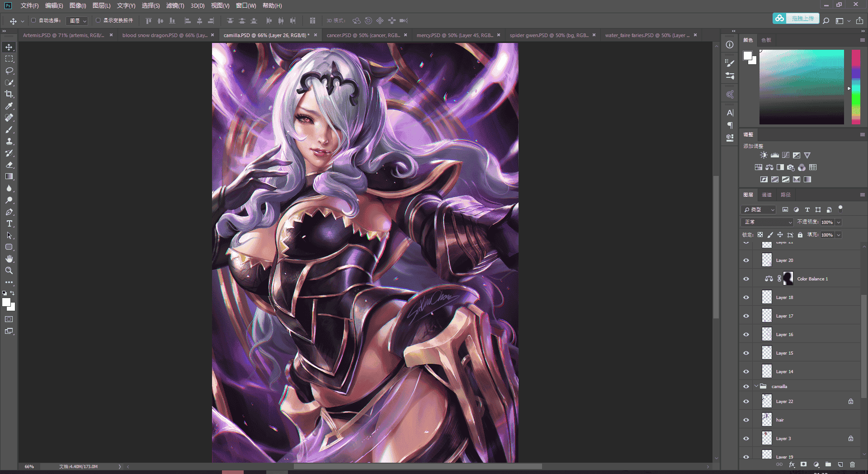
Task: Open the 滤镜 (Filter) menu
Action: point(175,5)
